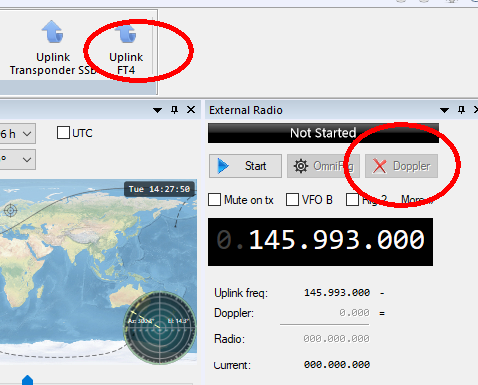Pin the map panel with pushpin icon

coord(174,110)
